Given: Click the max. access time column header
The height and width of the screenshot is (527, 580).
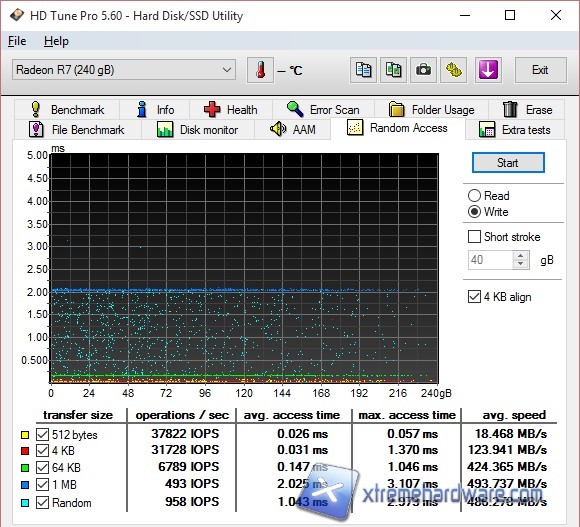Looking at the screenshot, I should [x=407, y=415].
